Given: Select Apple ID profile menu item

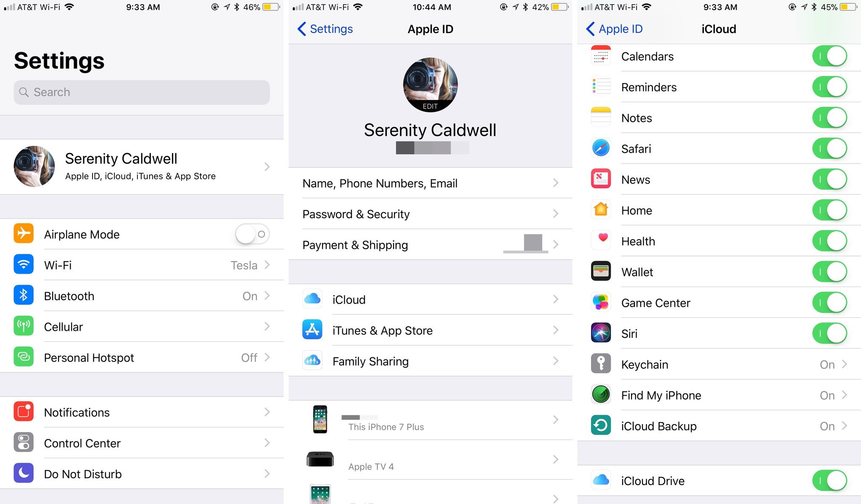Looking at the screenshot, I should [141, 166].
